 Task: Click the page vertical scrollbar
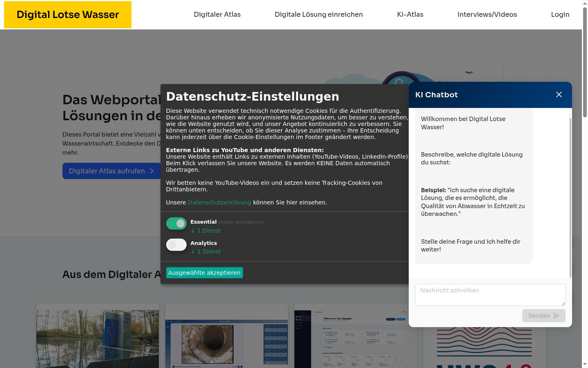coord(585,61)
